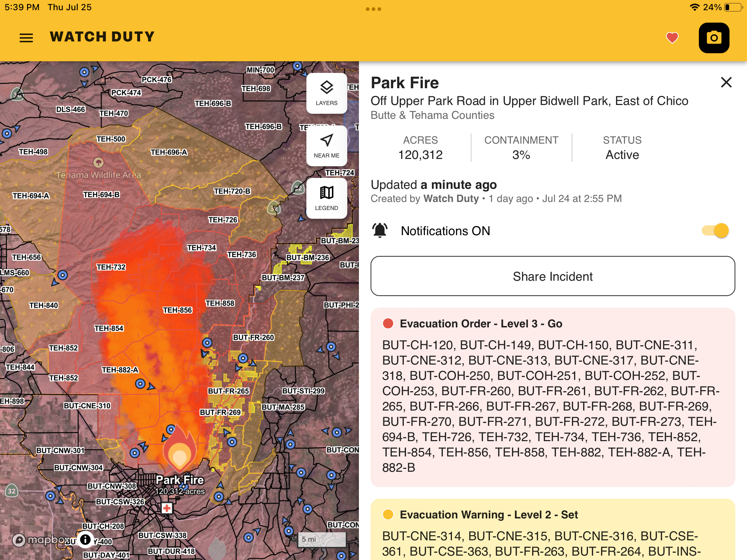The height and width of the screenshot is (560, 747).
Task: Select the TEH-732 evacuation zone label
Action: point(111,267)
